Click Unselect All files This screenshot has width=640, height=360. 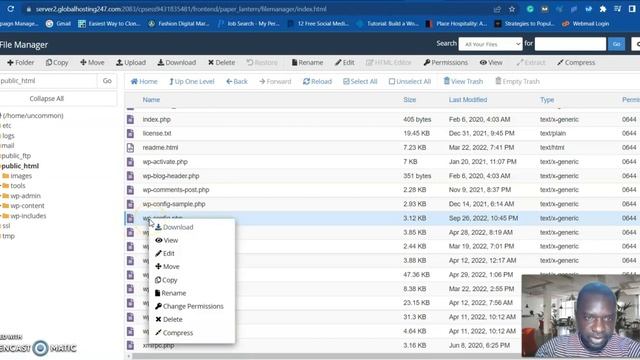pyautogui.click(x=410, y=82)
